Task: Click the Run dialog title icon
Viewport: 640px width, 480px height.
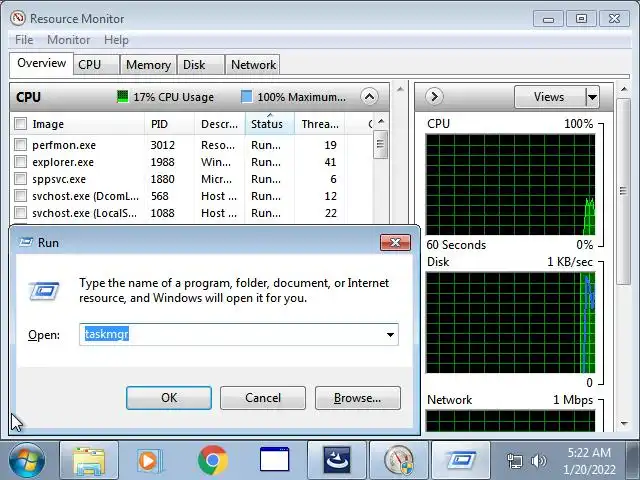Action: (x=25, y=242)
